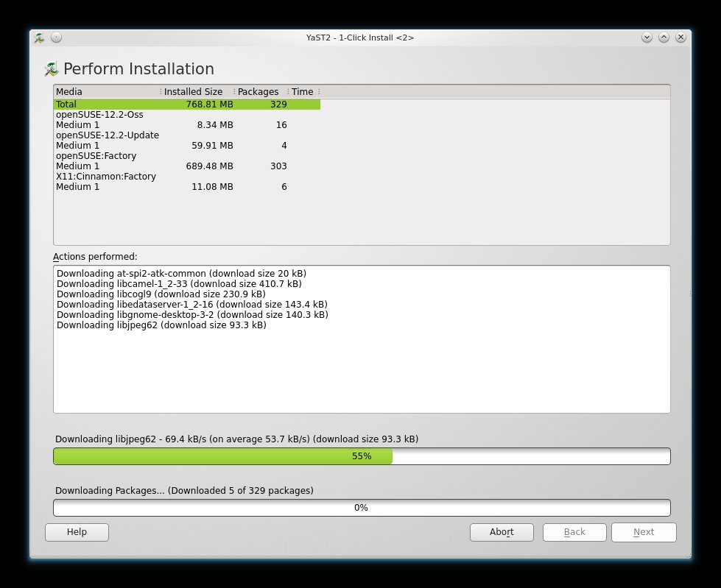Viewport: 721px width, 588px height.
Task: Abort the installation
Action: click(502, 532)
